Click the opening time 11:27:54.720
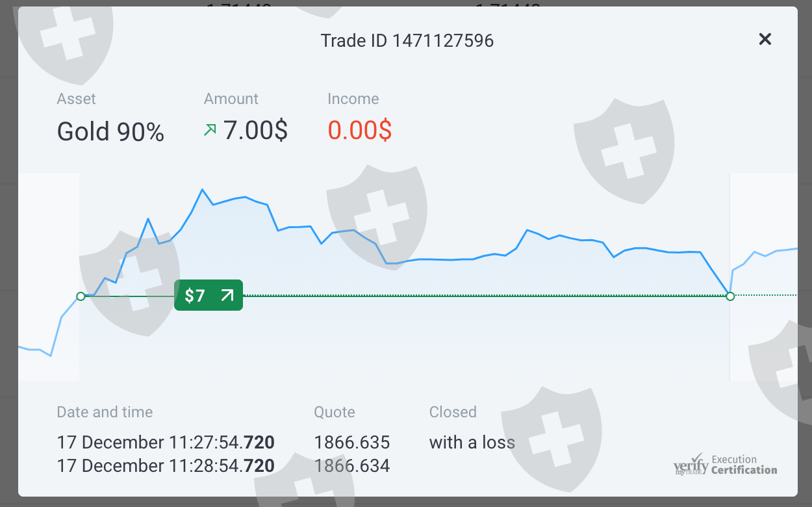 [x=222, y=443]
